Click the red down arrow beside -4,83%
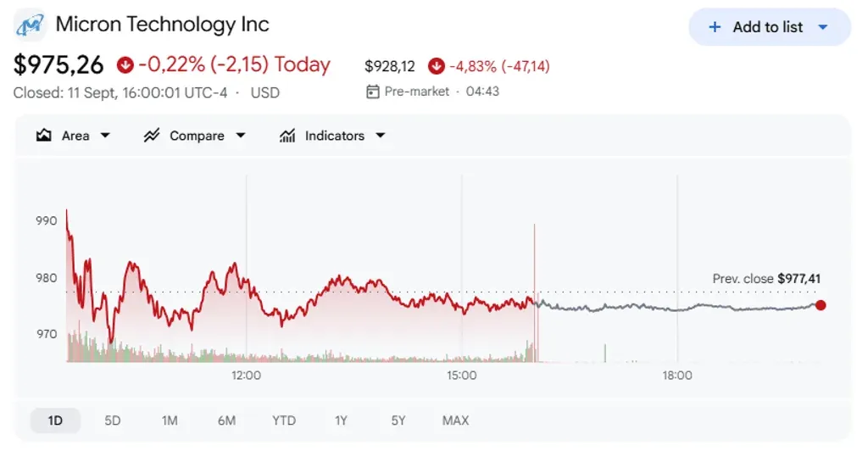Viewport: 868px width, 451px height. click(x=437, y=66)
